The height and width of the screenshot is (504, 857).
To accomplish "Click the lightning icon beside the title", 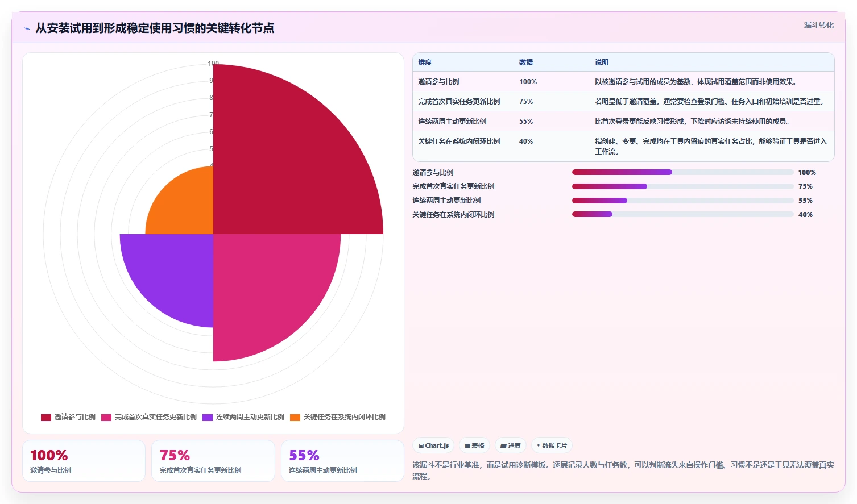I will click(27, 28).
